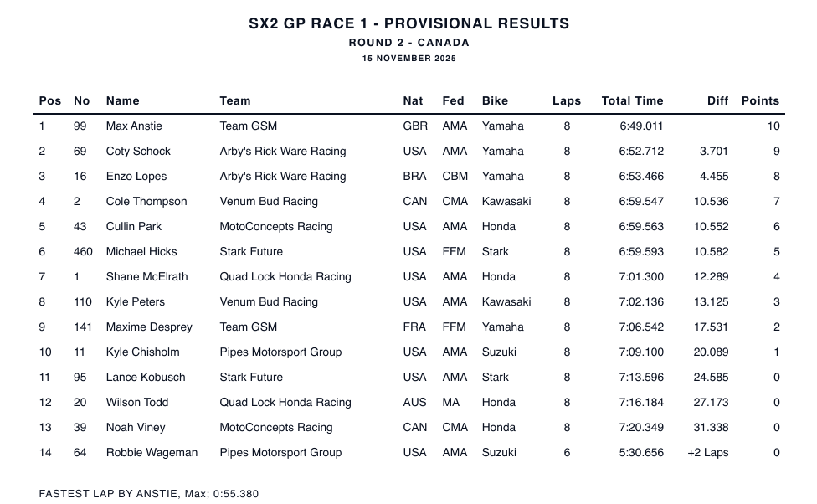Viewport: 817px width, 504px height.
Task: Click Maxime Desprey's FRA nationality
Action: click(x=414, y=327)
